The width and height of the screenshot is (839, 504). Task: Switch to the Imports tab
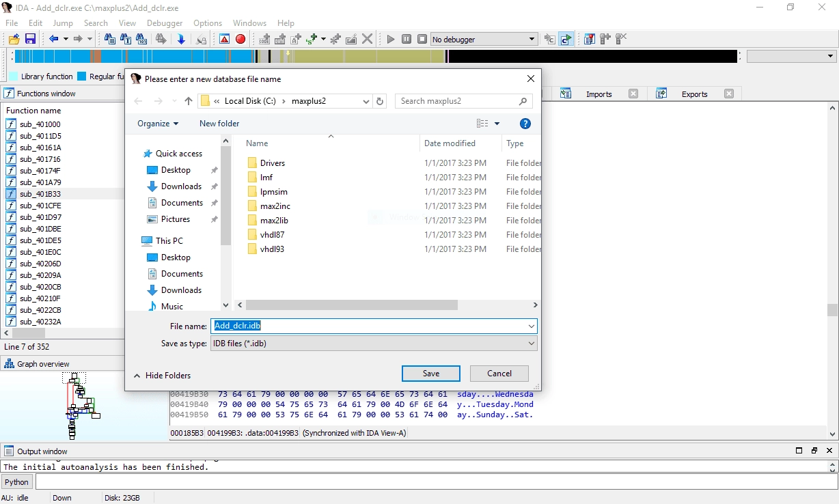[x=599, y=94]
